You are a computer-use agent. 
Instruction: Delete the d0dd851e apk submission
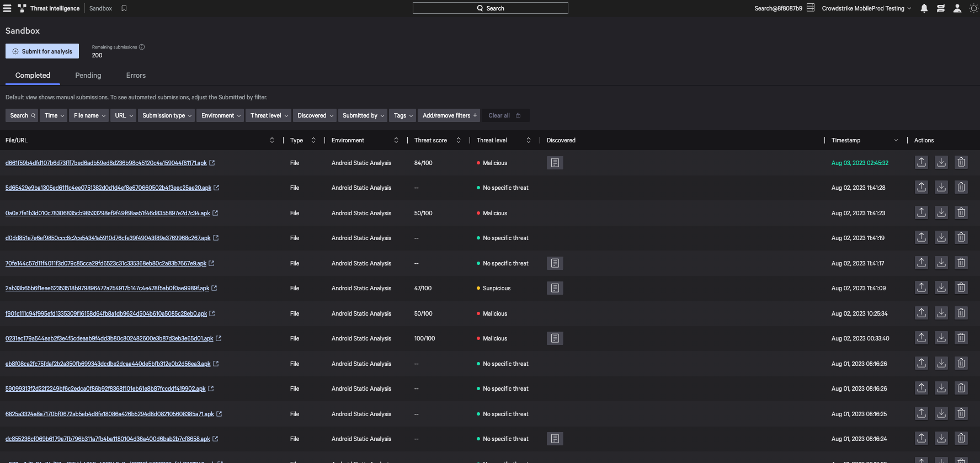[961, 237]
